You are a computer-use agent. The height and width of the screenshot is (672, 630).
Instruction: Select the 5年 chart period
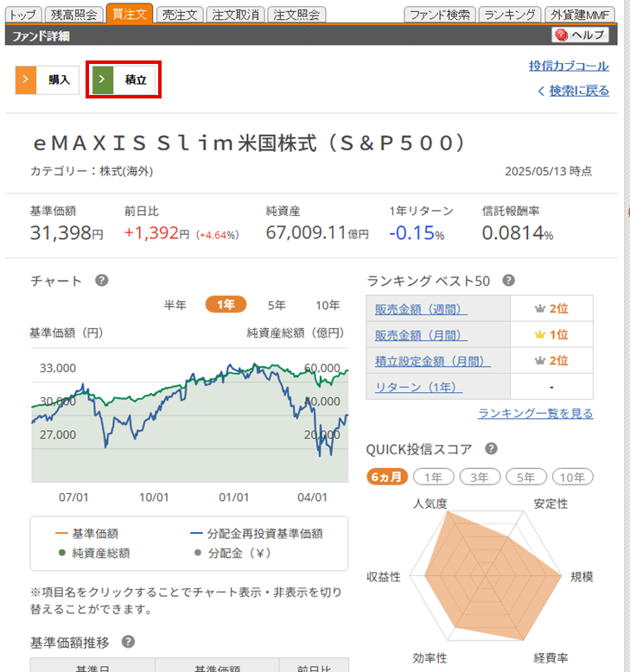click(x=277, y=305)
